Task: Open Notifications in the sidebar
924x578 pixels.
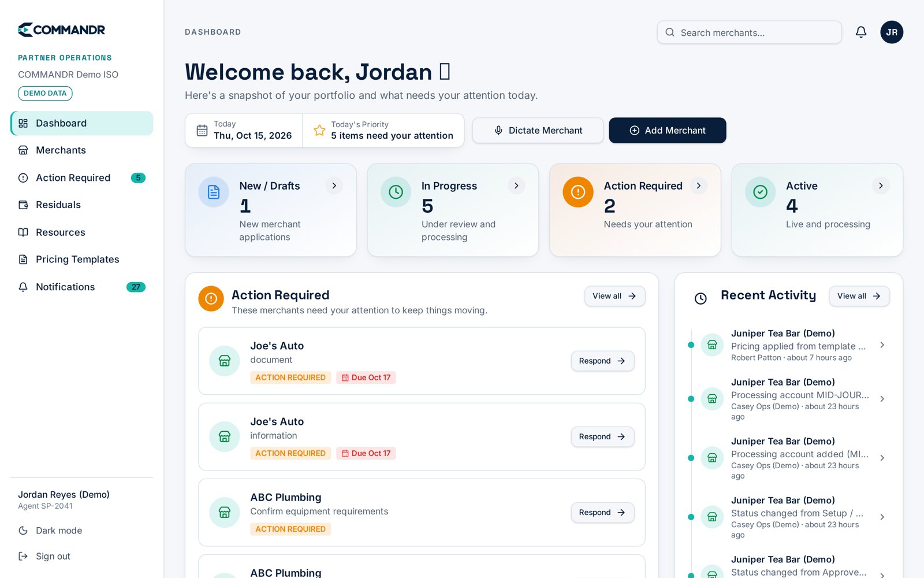Action: (82, 287)
